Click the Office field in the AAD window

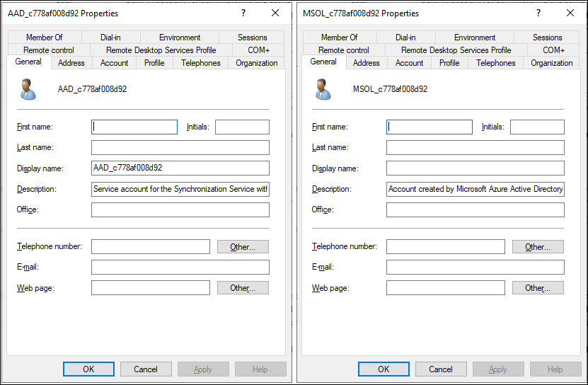(x=180, y=209)
